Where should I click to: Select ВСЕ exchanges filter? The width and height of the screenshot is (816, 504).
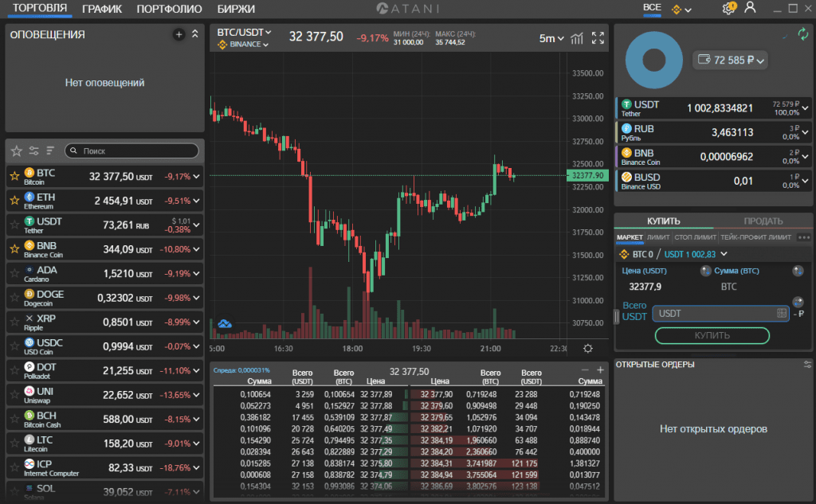click(652, 8)
